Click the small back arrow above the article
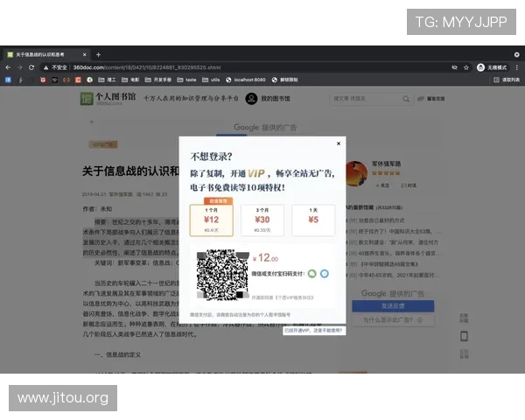Screen dimensions: 525x420 [x=92, y=122]
